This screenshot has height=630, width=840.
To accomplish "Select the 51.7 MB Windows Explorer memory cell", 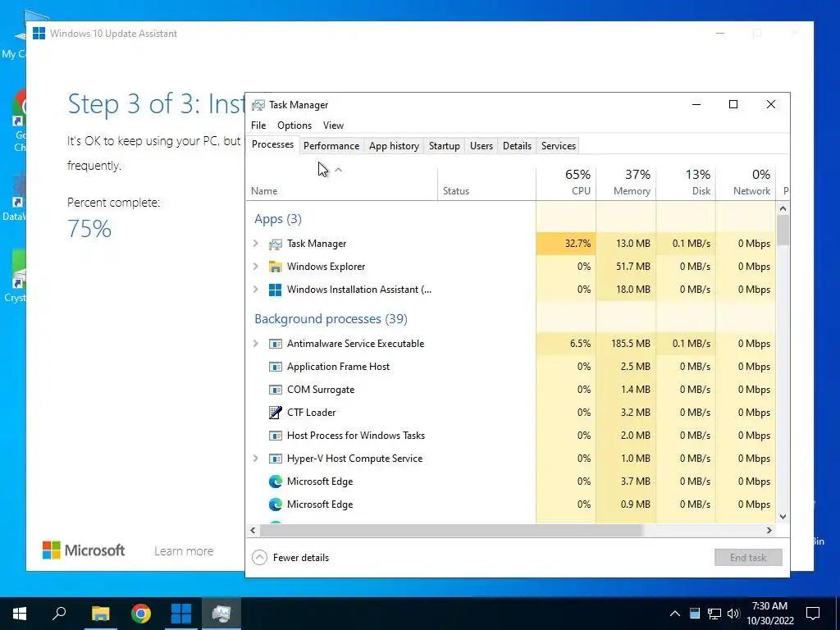I will pyautogui.click(x=626, y=267).
